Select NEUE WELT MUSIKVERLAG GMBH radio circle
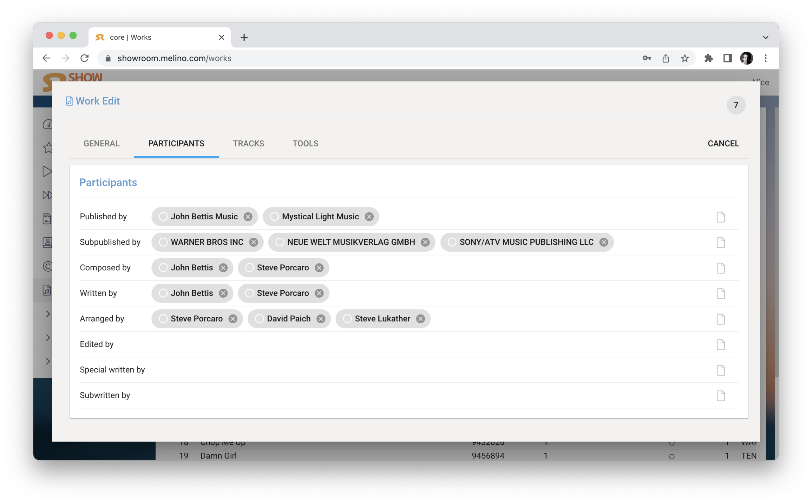 pos(280,242)
